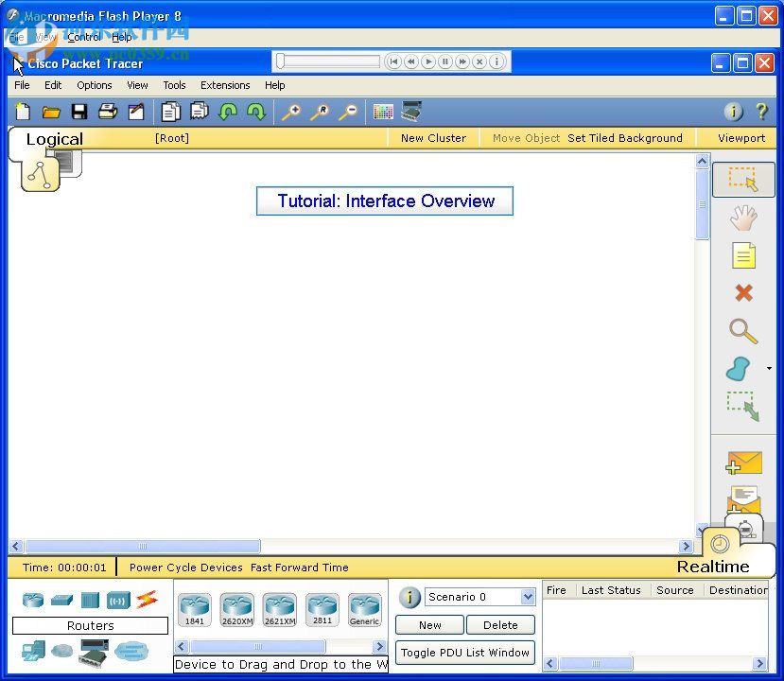Viewport: 784px width, 681px height.
Task: Open the Activity Wizard icon
Action: click(x=136, y=111)
